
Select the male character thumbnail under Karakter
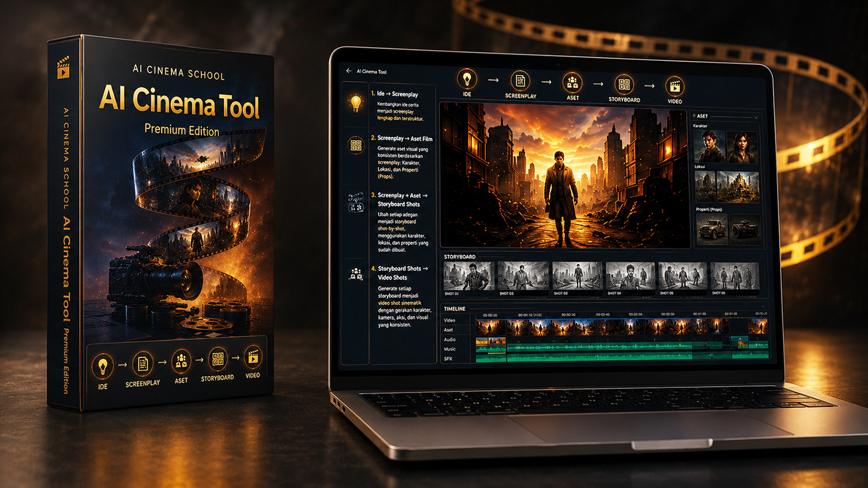coord(709,147)
